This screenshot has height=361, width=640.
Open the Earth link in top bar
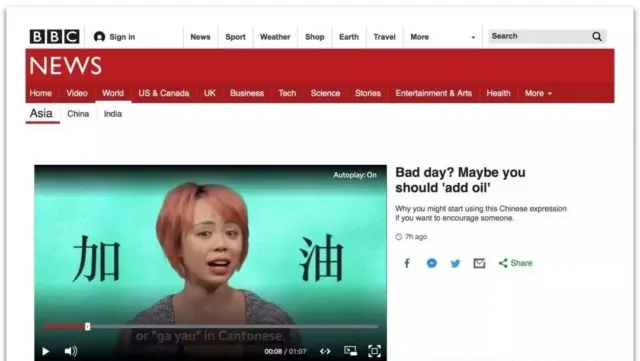349,37
